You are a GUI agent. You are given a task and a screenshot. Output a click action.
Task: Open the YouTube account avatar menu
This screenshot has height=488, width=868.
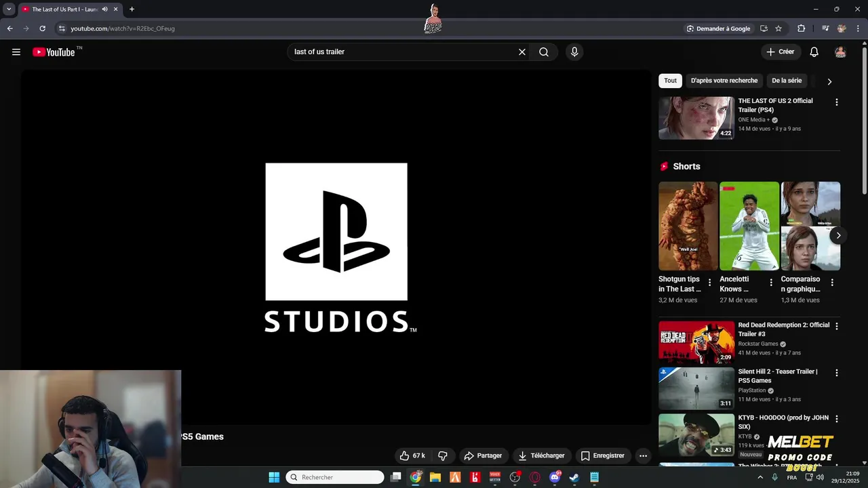[x=840, y=52]
